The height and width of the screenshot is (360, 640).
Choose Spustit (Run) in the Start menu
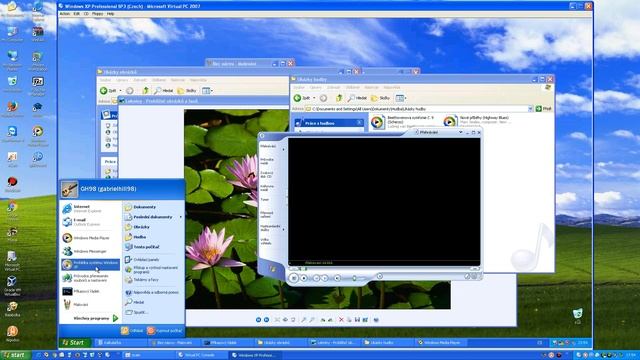coord(153,312)
